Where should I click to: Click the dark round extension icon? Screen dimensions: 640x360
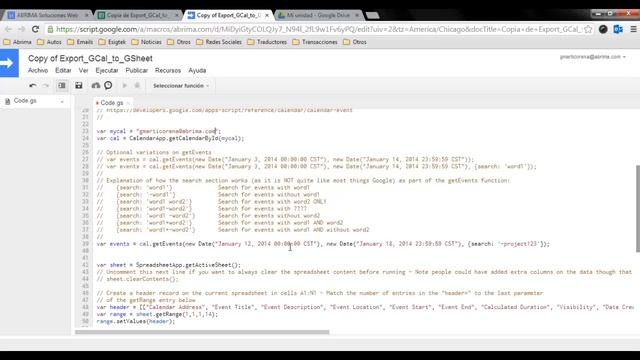[603, 29]
